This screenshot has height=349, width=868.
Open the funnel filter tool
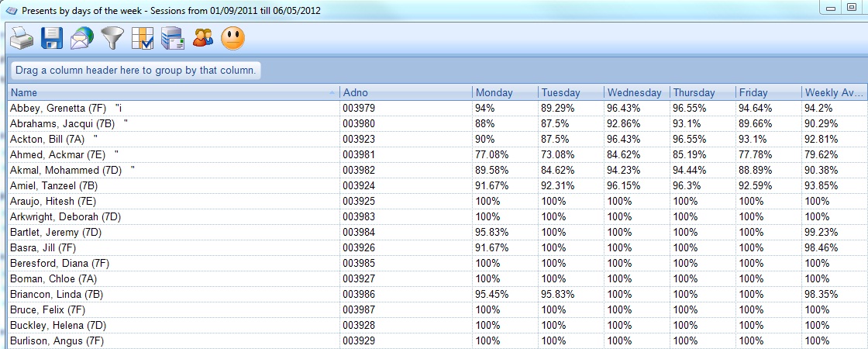(x=113, y=39)
